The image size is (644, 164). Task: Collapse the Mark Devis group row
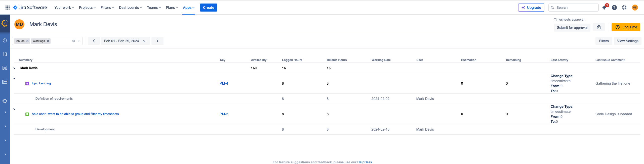coord(14,68)
